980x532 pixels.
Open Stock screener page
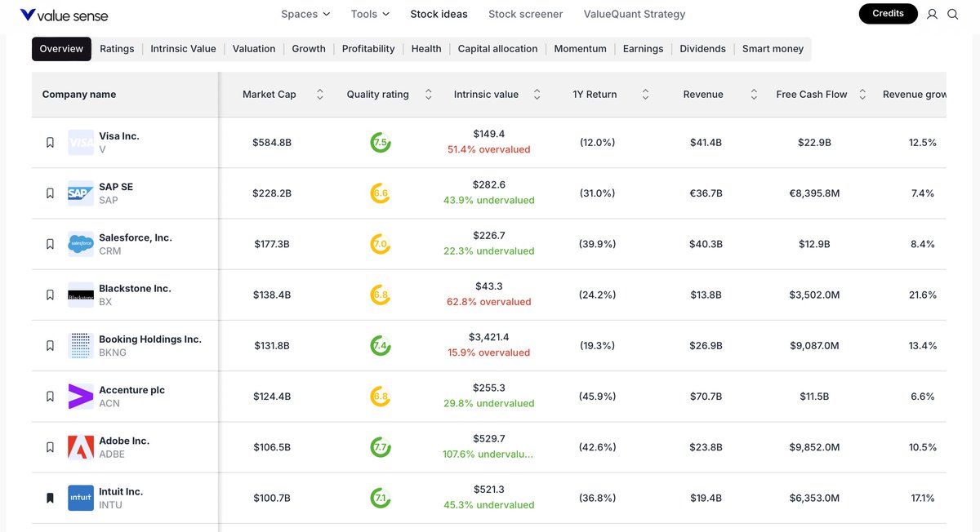[525, 14]
